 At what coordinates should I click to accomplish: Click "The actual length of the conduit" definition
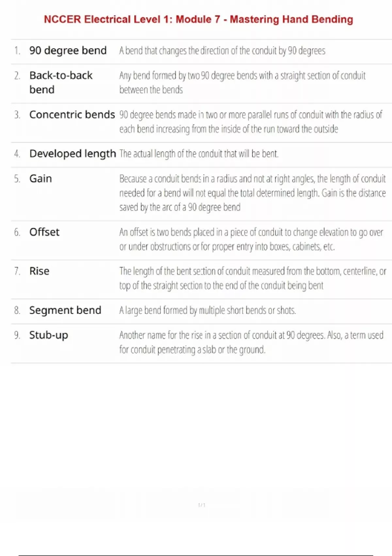pos(199,154)
